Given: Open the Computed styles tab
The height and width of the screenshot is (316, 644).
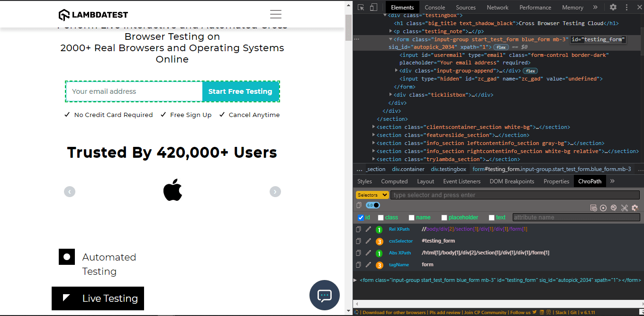Looking at the screenshot, I should pos(394,181).
